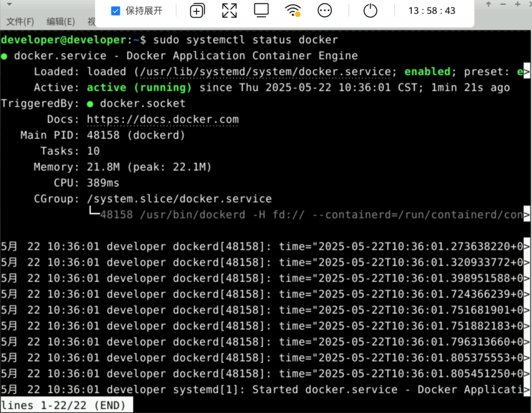Open the https://docs.docker.com link
Screen dimensions: 532x413
[x=163, y=119]
